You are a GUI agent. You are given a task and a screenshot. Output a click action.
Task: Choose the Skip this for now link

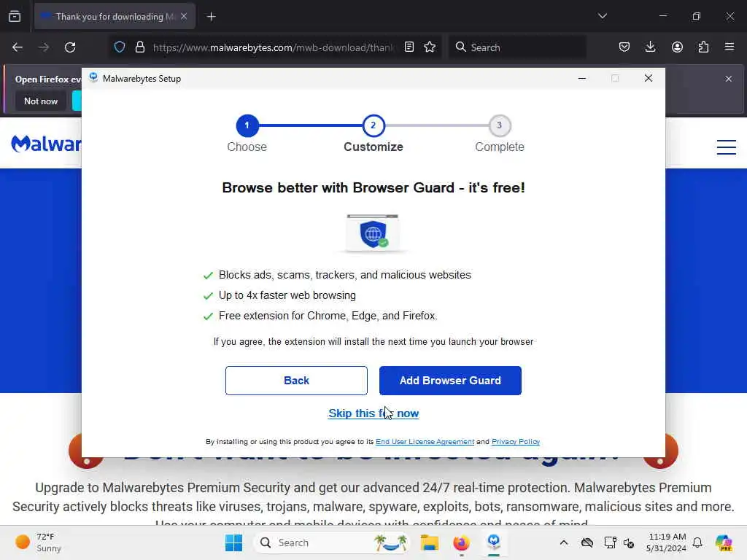[x=373, y=413]
